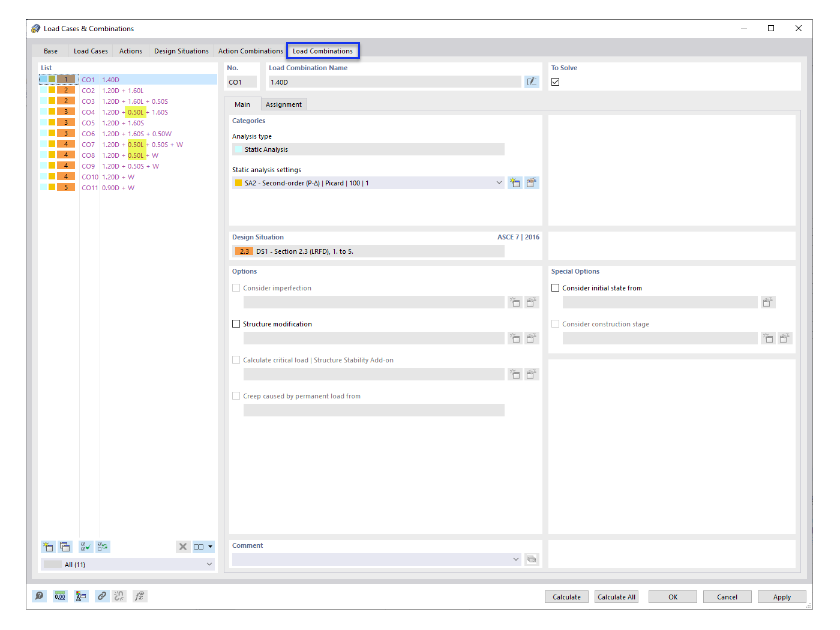Click the Calculate All button
840x630 pixels.
616,597
